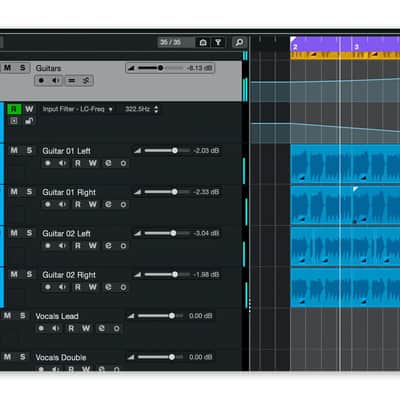
Task: Click bar 3 on the timeline ruler
Action: click(356, 46)
